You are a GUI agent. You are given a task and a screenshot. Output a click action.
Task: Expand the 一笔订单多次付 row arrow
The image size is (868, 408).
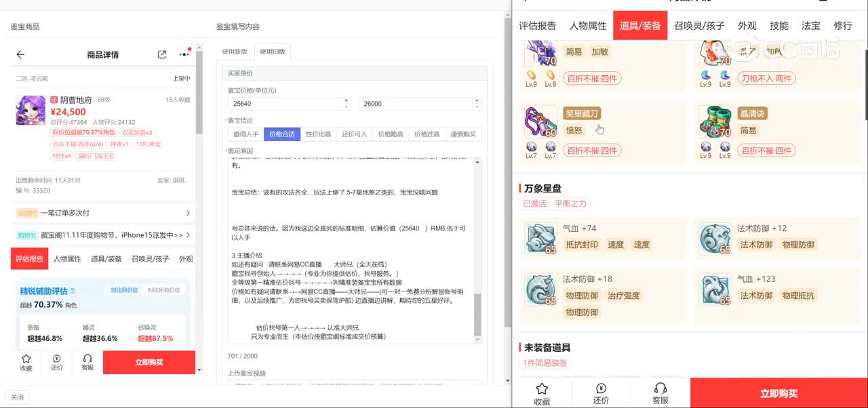[188, 213]
